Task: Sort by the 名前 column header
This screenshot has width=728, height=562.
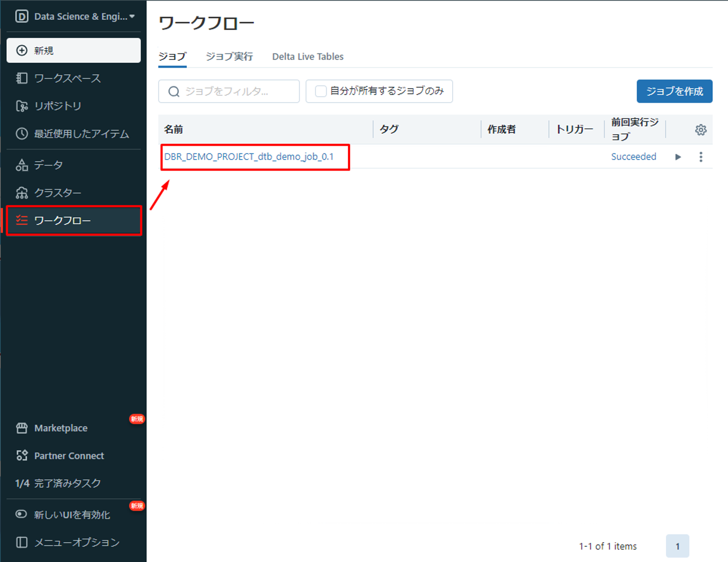Action: [x=174, y=130]
